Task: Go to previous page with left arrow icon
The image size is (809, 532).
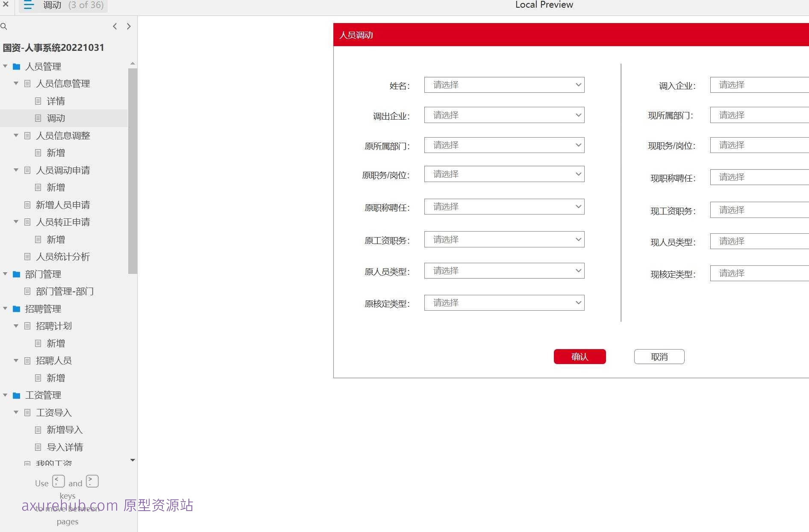Action: (115, 26)
